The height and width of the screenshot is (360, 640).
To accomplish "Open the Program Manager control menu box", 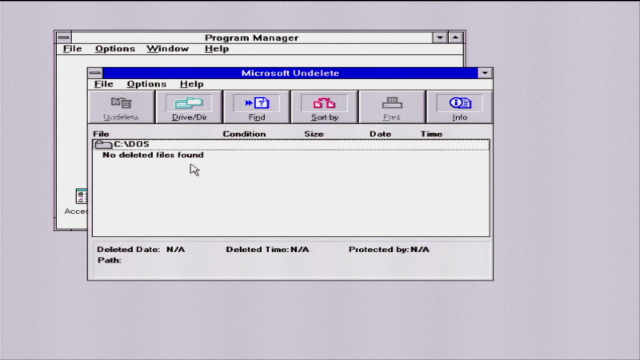I will [x=64, y=38].
